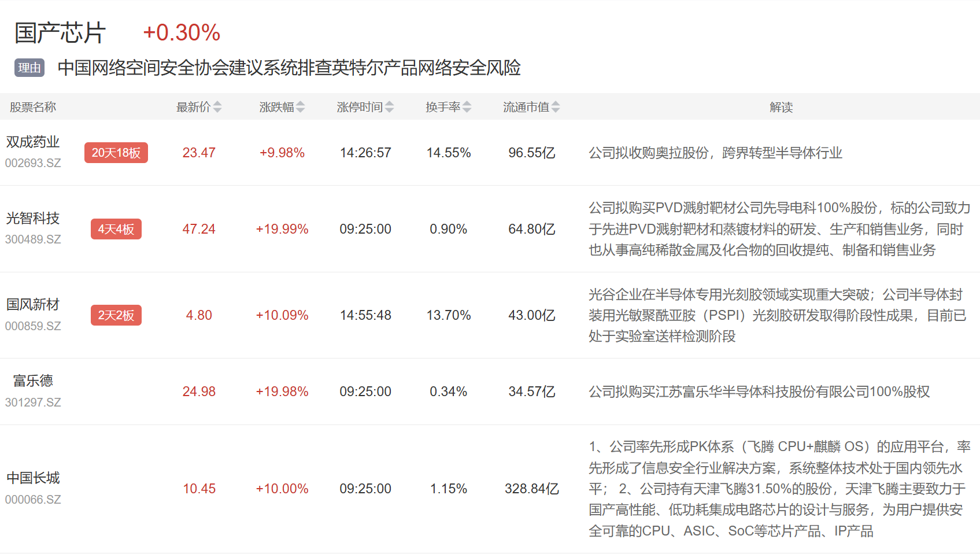Click the sector change +0.30% value
This screenshot has width=980, height=554.
(182, 33)
